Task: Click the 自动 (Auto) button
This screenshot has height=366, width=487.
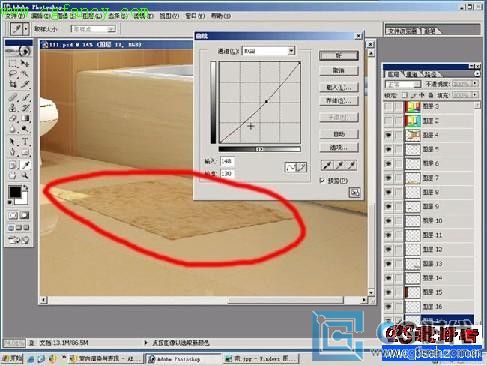Action: (339, 134)
